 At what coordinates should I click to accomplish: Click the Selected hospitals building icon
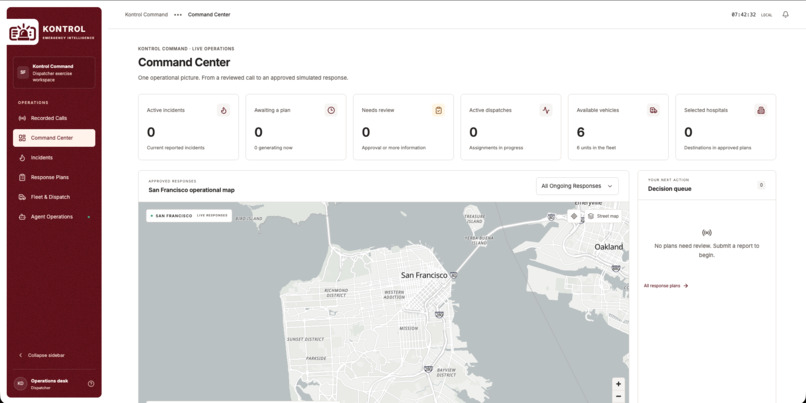click(761, 110)
